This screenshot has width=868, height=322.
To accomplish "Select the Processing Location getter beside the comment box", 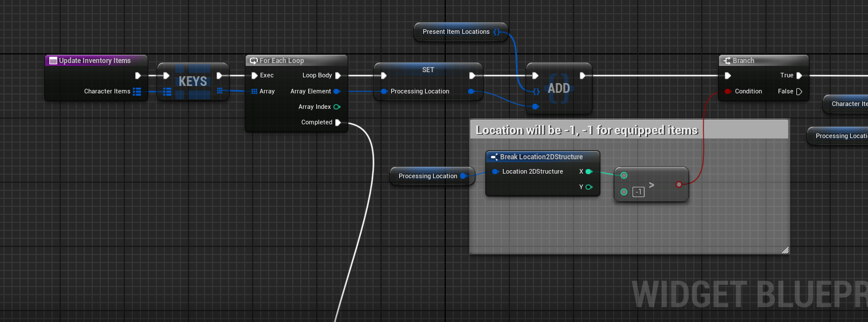I will point(433,176).
